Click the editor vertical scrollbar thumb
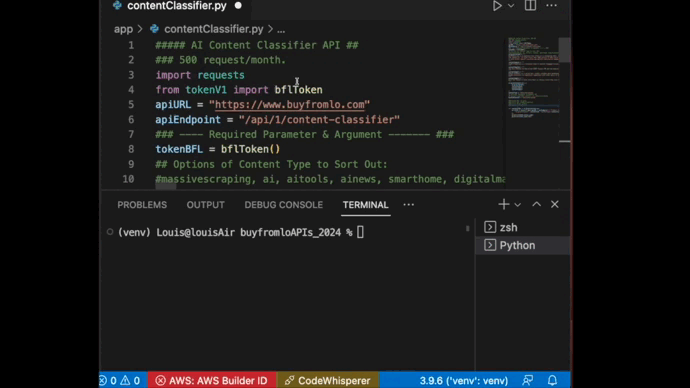This screenshot has width=690, height=388. pyautogui.click(x=565, y=49)
